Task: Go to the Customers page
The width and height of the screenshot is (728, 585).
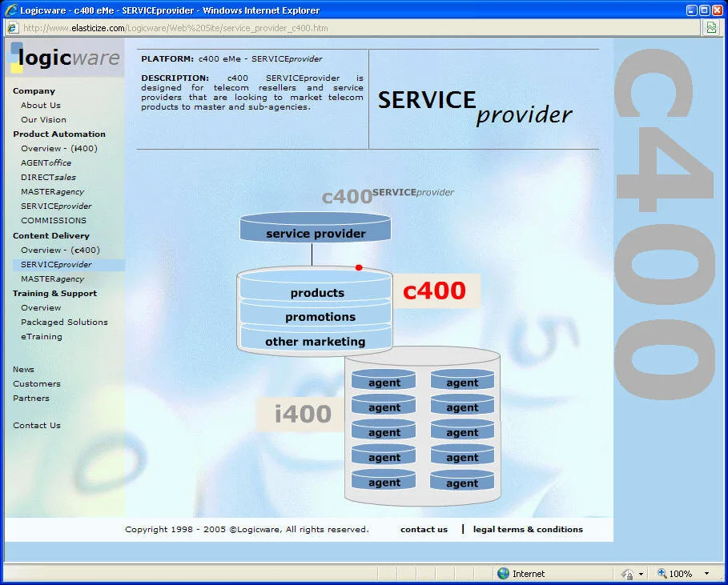Action: point(37,383)
